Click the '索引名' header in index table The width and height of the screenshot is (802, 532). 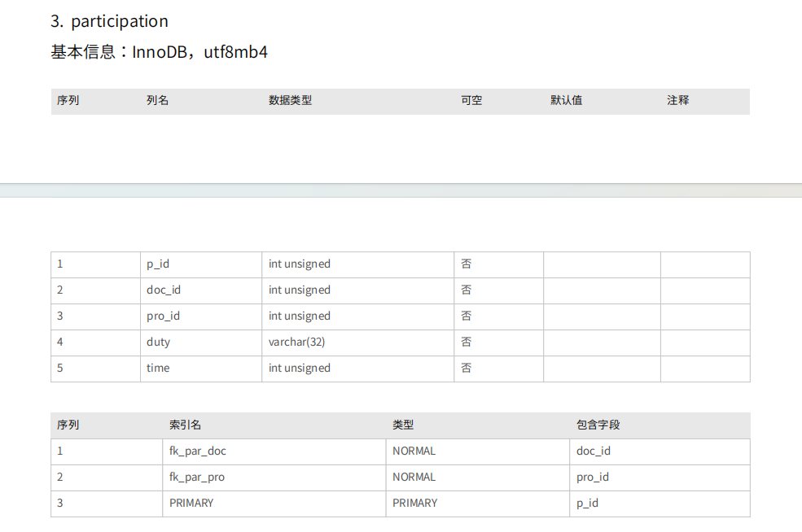click(185, 425)
